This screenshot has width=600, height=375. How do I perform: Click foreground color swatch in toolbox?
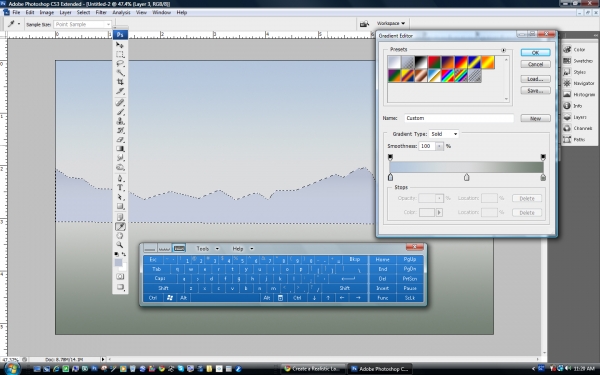pyautogui.click(x=118, y=262)
